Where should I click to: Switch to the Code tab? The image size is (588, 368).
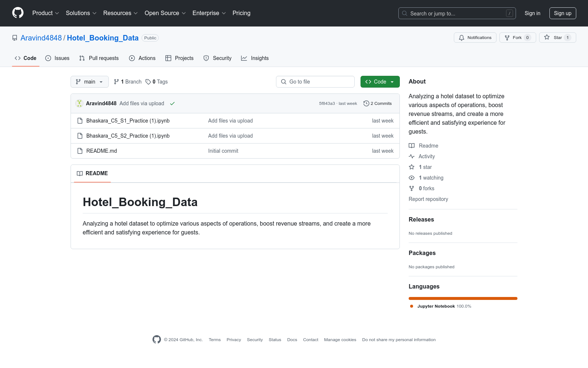coord(26,58)
